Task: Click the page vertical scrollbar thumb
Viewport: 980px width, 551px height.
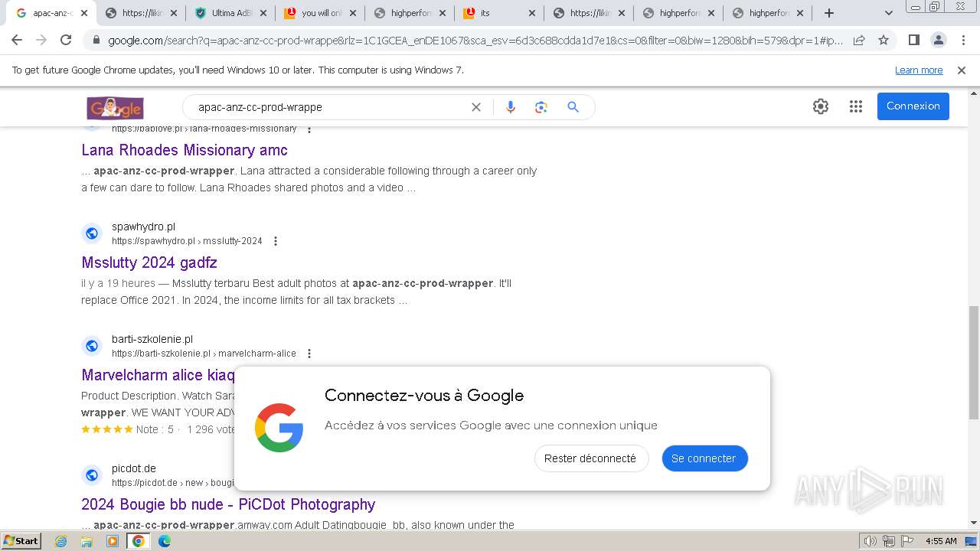Action: tap(974, 362)
